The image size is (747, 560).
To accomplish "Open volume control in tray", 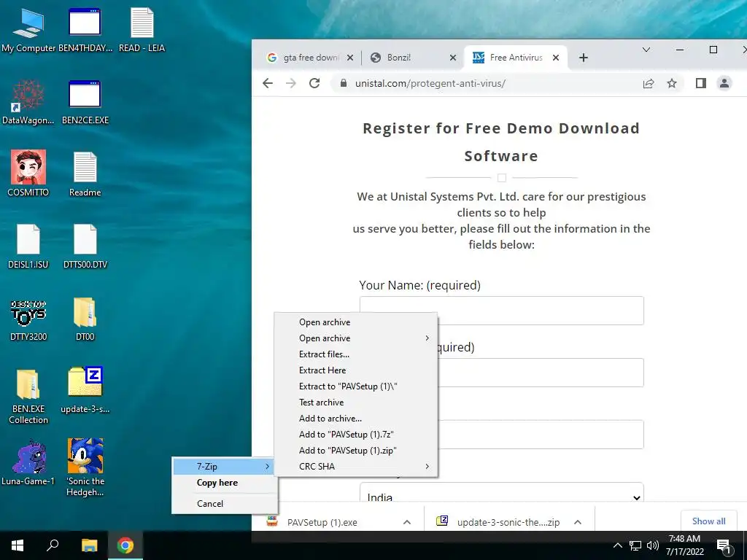I will tap(653, 545).
